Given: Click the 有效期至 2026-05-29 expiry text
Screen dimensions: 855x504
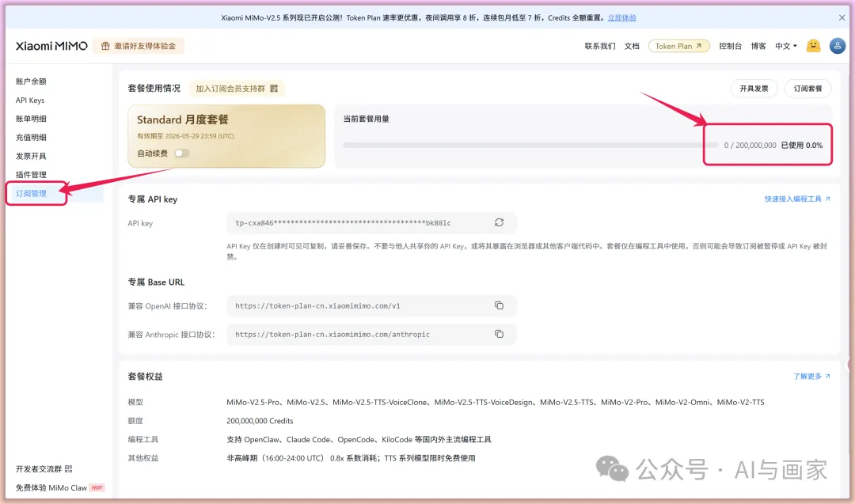Looking at the screenshot, I should pyautogui.click(x=185, y=136).
